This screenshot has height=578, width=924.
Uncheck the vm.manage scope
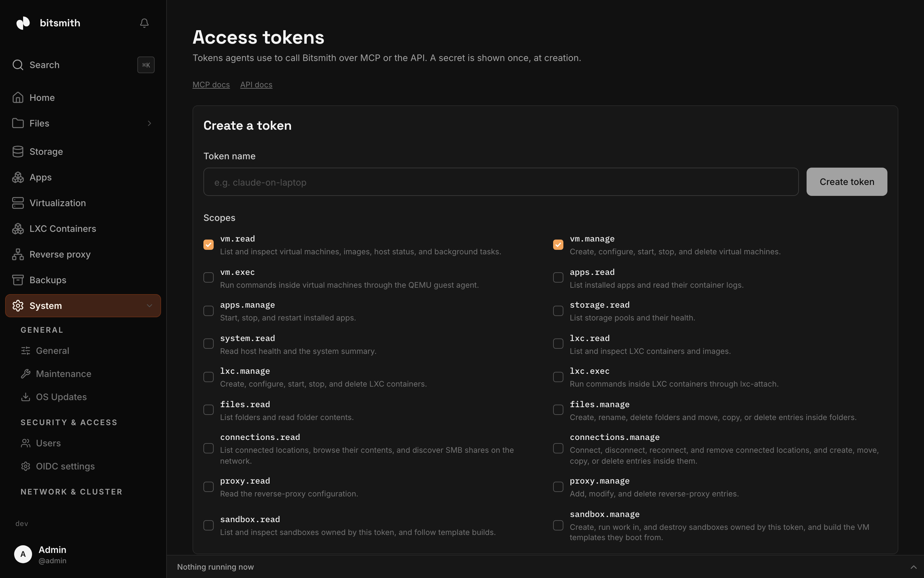pyautogui.click(x=558, y=245)
